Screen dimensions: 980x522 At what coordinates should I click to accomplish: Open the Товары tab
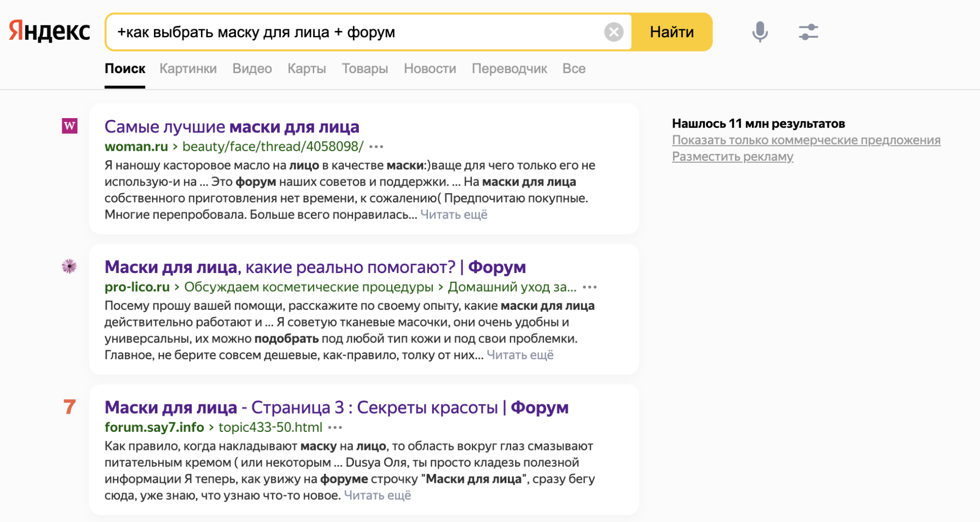[x=365, y=69]
